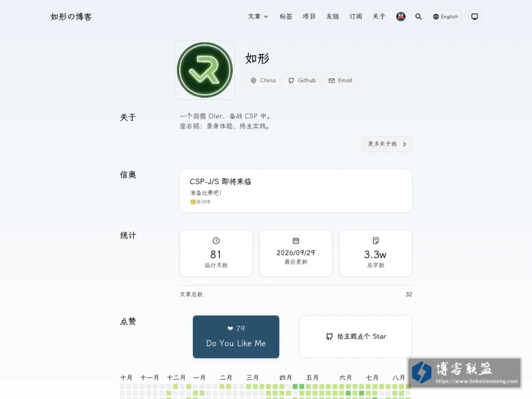Viewport: 532px width, 399px height.
Task: Click the calendar icon on 最后更新 card
Action: click(x=296, y=241)
